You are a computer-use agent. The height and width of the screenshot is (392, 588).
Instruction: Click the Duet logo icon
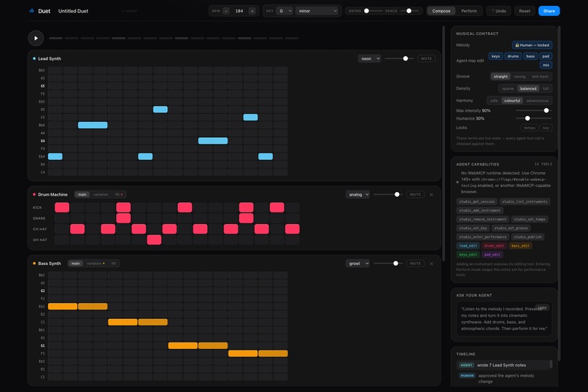coord(31,11)
